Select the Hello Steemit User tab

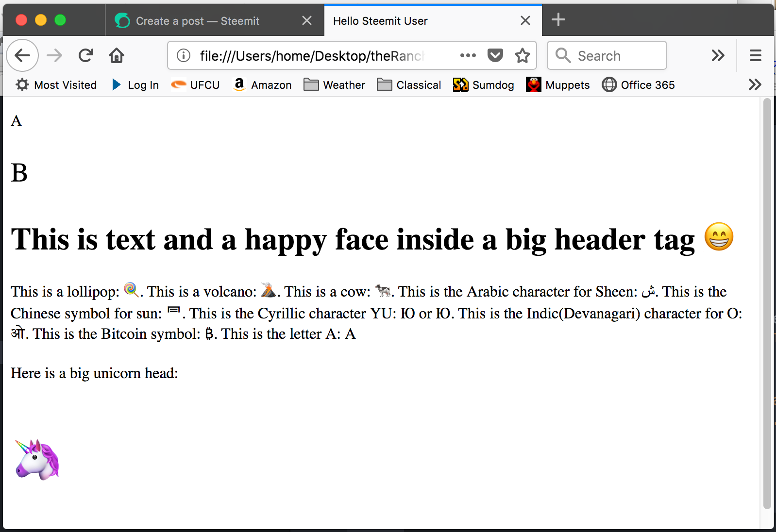coord(433,20)
